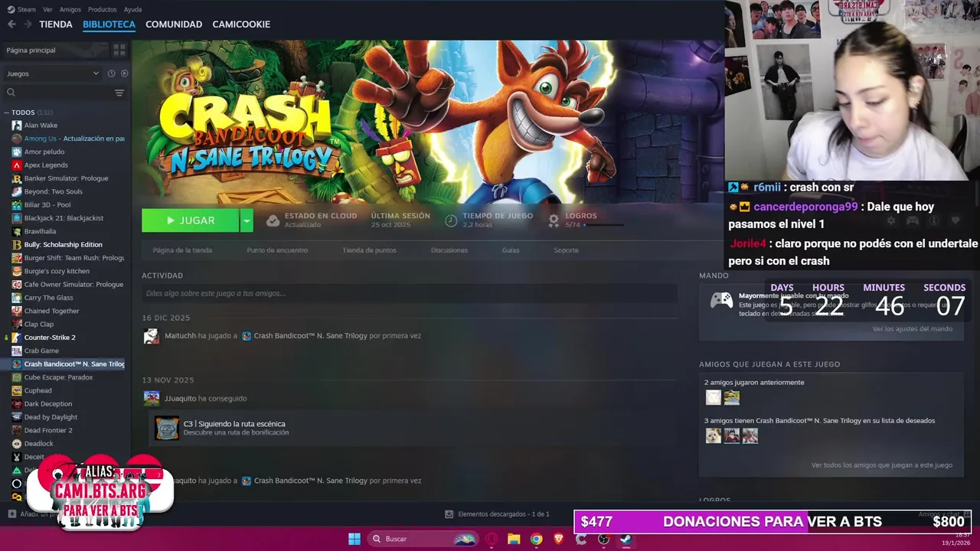Open first wishlist friend avatar
The image size is (980, 551).
click(x=714, y=435)
